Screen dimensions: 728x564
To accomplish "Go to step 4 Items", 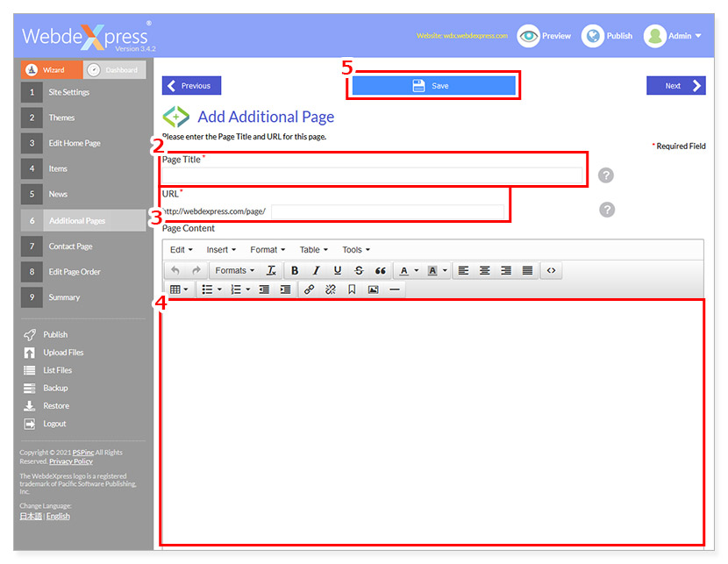I will (83, 168).
